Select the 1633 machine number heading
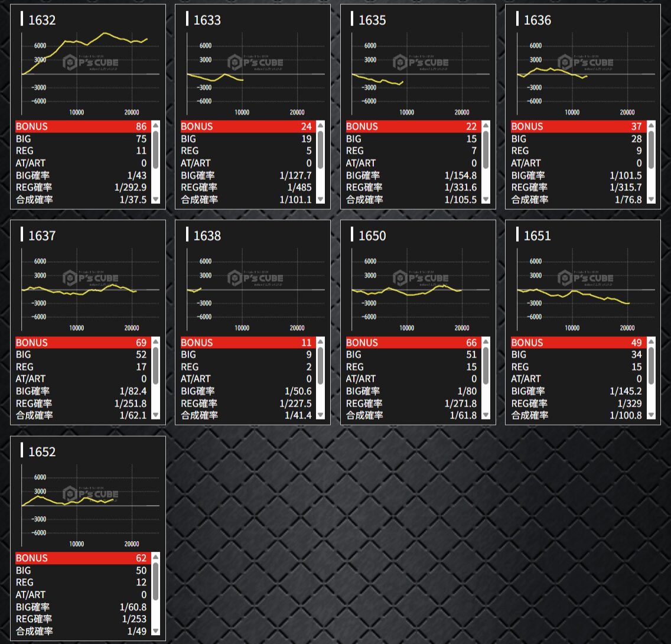This screenshot has height=644, width=671. click(207, 20)
